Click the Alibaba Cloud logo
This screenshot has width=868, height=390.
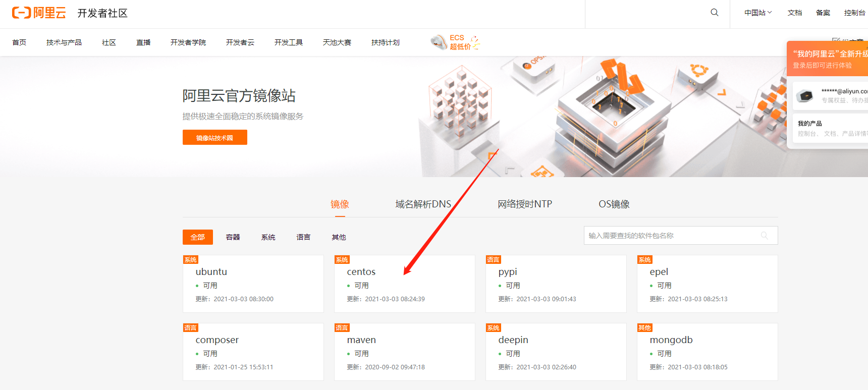(x=39, y=13)
